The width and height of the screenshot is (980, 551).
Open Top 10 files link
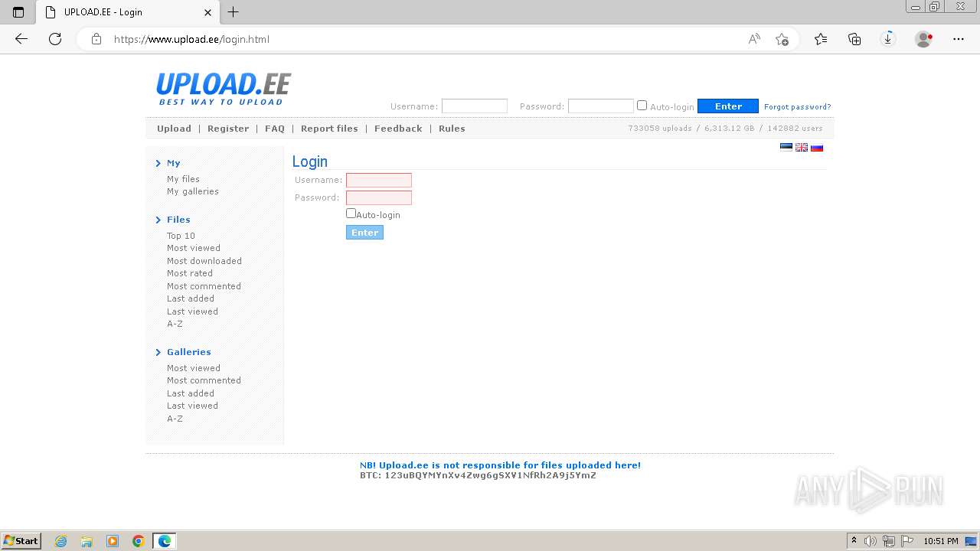click(181, 236)
